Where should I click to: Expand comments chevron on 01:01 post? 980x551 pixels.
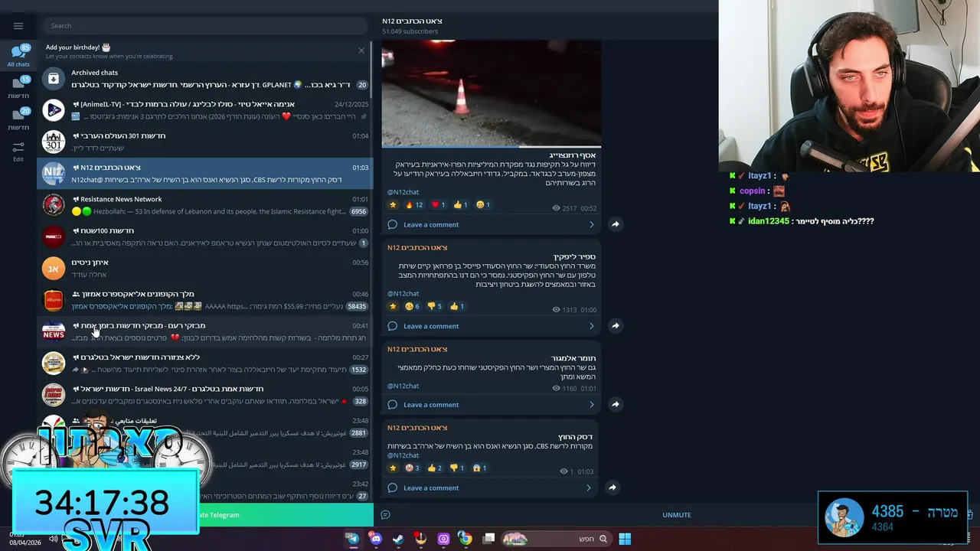[x=591, y=404]
